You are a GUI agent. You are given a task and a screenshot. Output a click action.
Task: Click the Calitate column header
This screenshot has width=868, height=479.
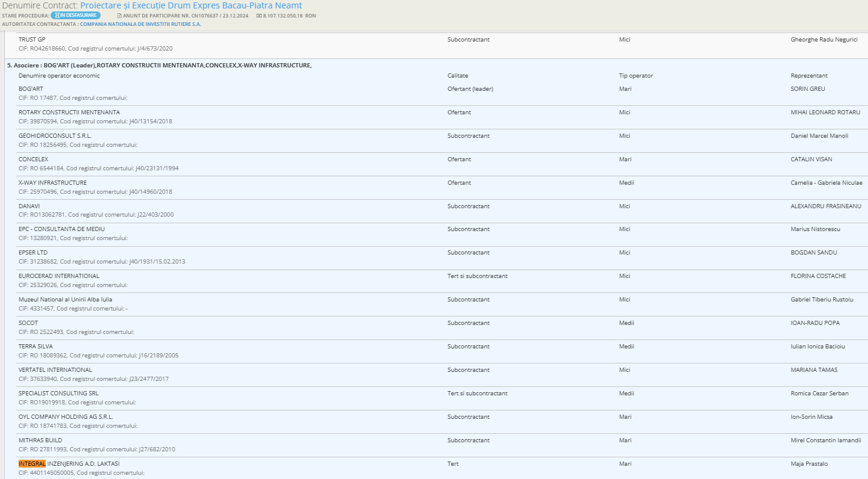pyautogui.click(x=457, y=76)
